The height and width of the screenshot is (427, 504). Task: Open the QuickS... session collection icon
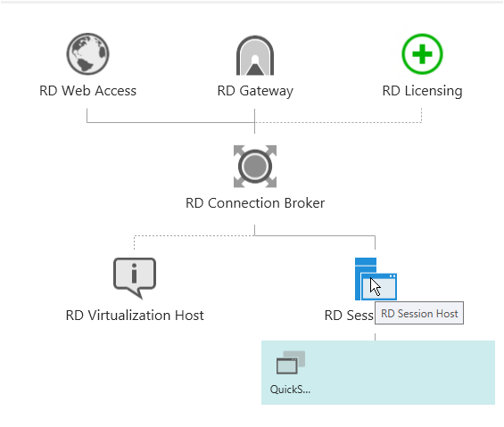(x=291, y=363)
